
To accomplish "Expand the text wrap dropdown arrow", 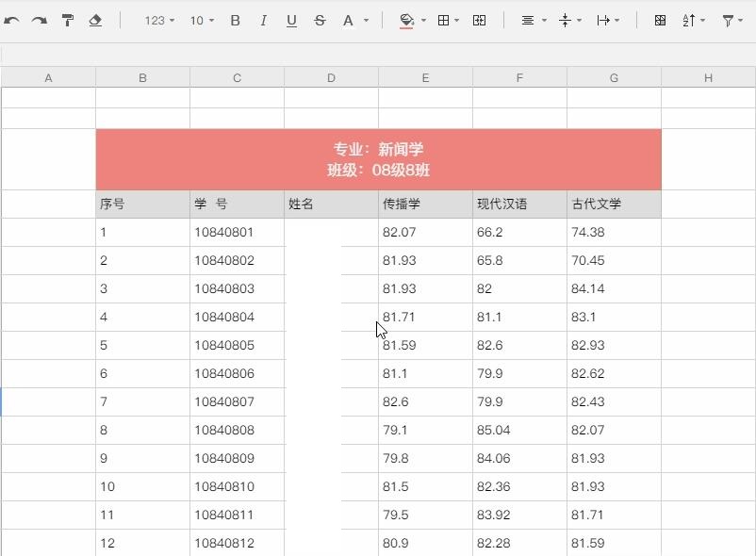I will click(x=616, y=20).
